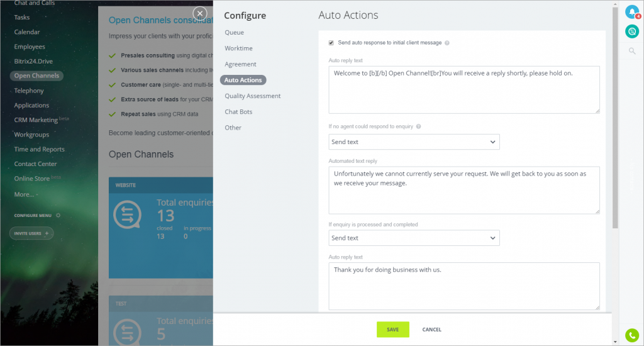Click 'Total enquiries 5' value in Test card

coord(161,335)
